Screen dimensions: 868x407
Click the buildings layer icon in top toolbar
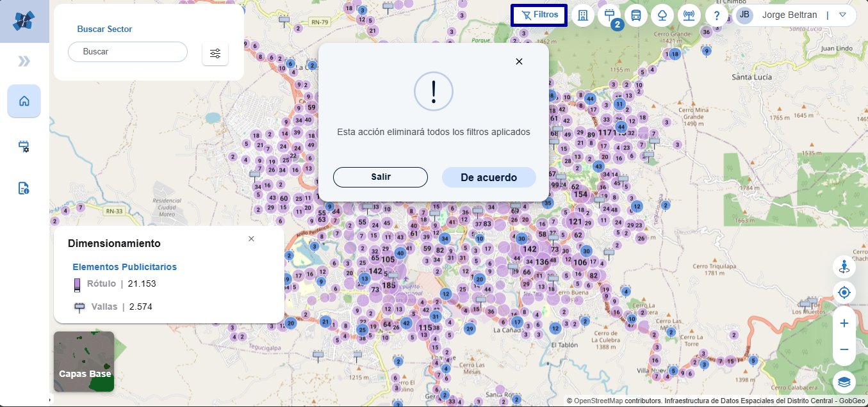point(582,15)
